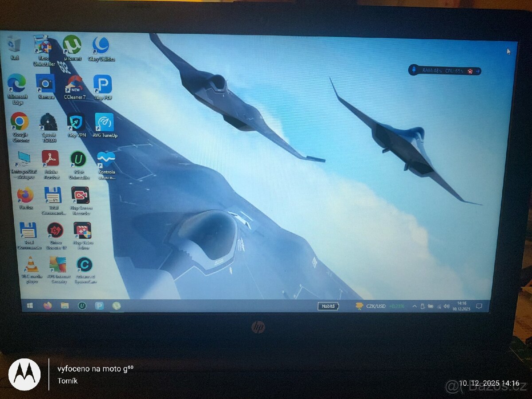
Task: Select the µTorrent desktop shortcut
Action: [72, 45]
